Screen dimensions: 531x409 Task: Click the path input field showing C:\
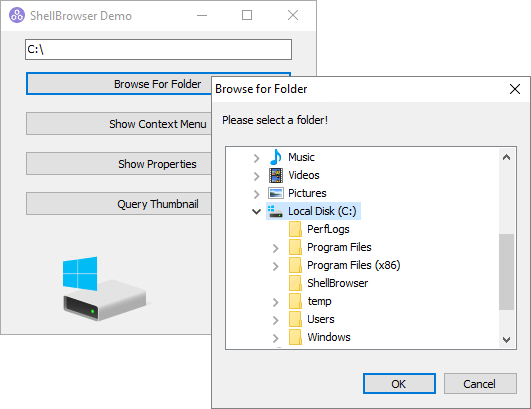158,49
